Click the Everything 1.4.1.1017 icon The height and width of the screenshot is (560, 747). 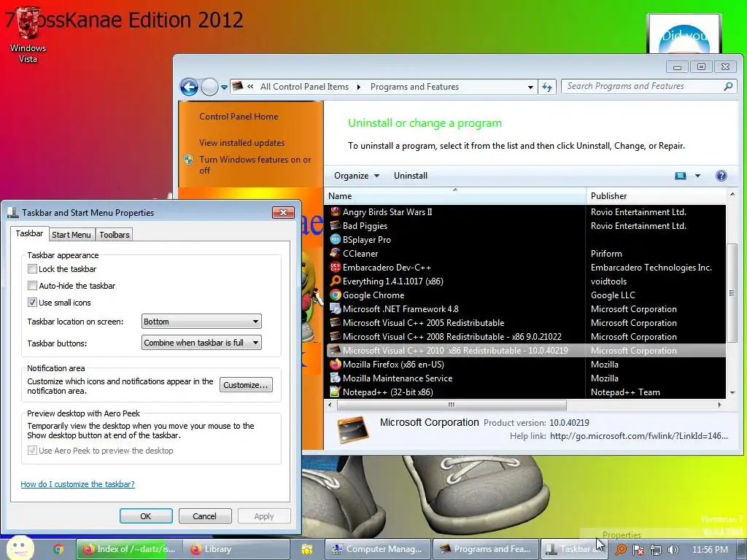pyautogui.click(x=336, y=281)
